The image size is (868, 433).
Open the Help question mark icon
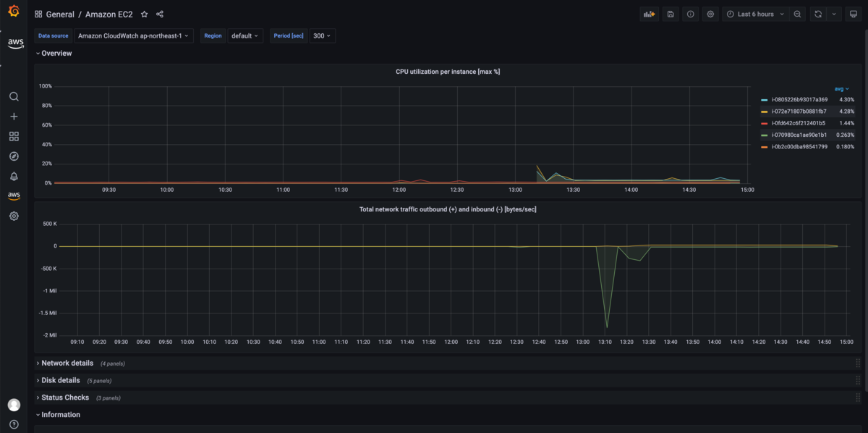point(14,424)
